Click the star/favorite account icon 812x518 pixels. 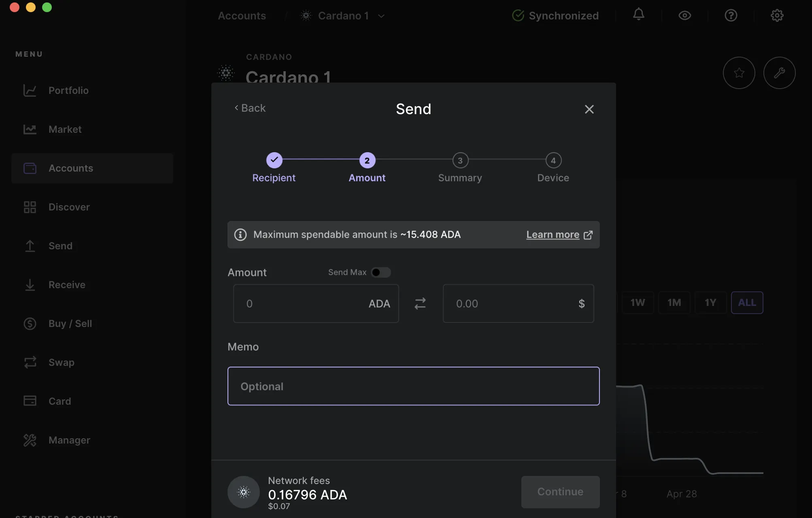coord(739,72)
